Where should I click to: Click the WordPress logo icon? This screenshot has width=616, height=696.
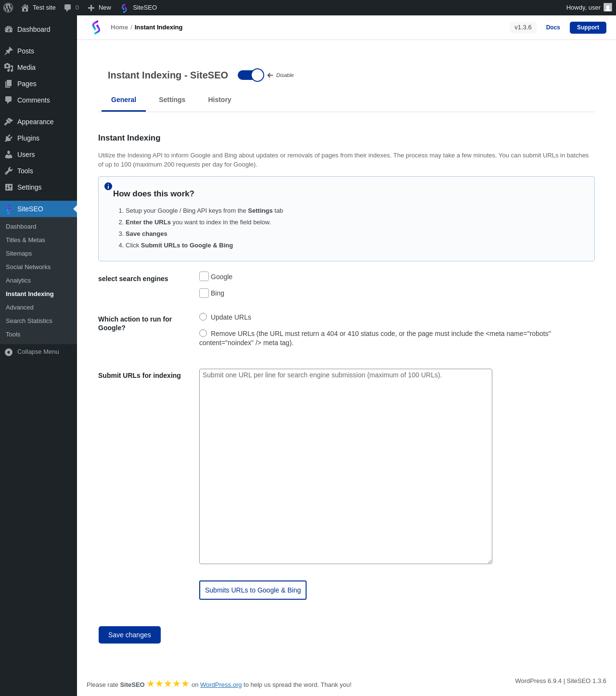pos(8,8)
